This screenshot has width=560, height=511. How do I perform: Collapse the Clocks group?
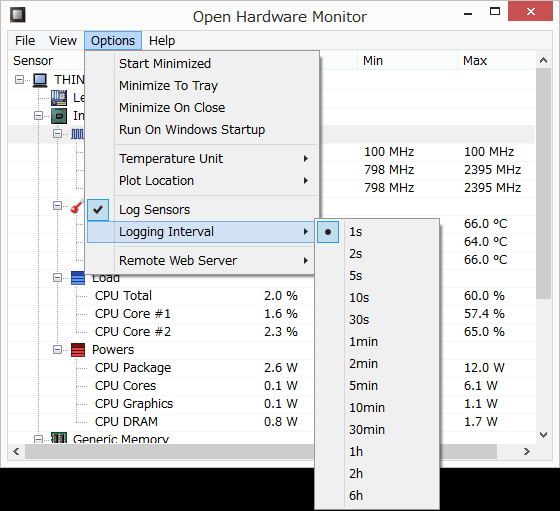pyautogui.click(x=58, y=134)
